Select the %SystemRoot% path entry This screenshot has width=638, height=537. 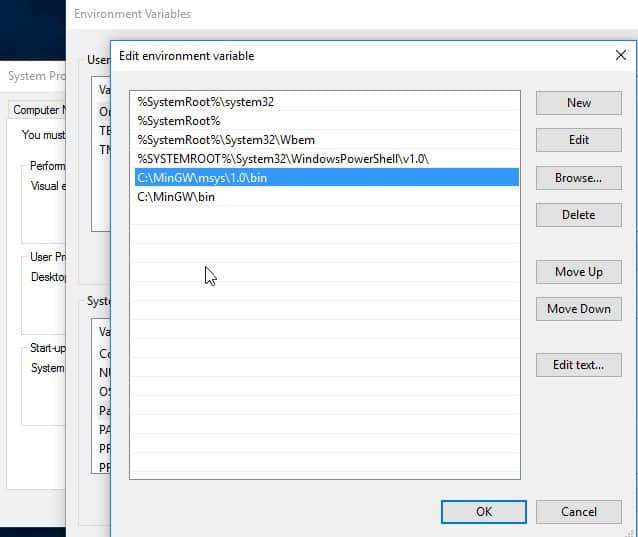click(x=179, y=120)
